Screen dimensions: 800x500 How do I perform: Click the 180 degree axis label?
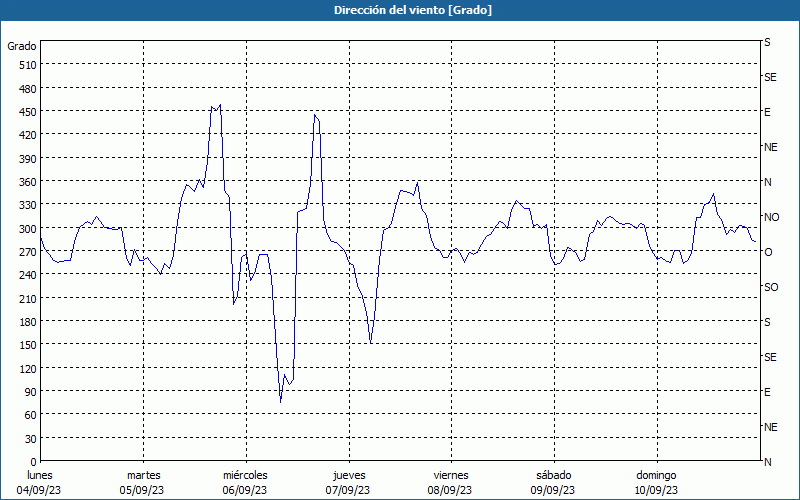pyautogui.click(x=28, y=322)
